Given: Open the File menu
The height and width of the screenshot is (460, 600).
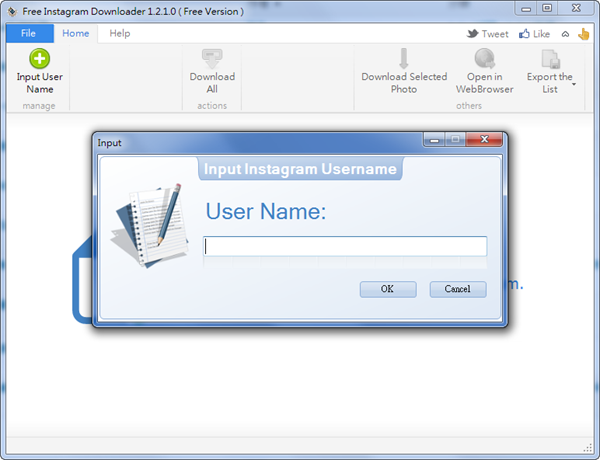Looking at the screenshot, I should point(29,33).
